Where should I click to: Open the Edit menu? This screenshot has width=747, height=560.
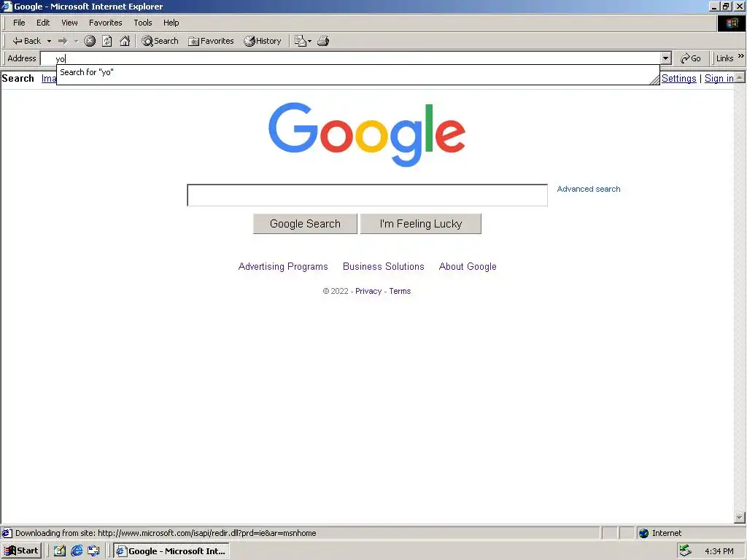coord(43,23)
